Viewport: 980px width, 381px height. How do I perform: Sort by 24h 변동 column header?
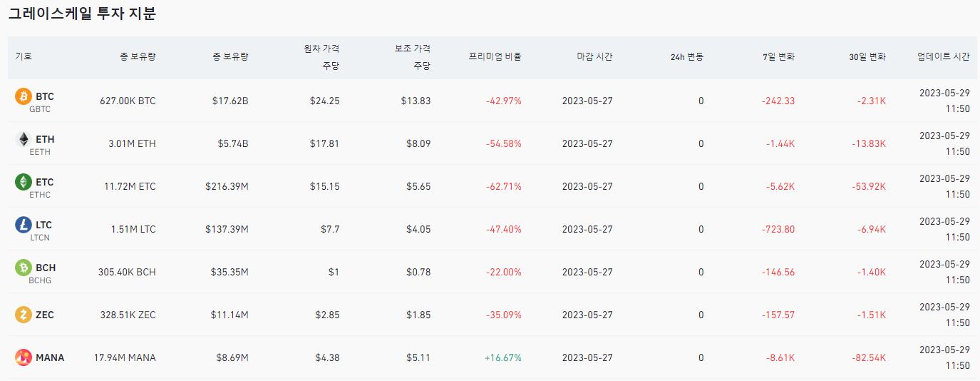point(687,56)
